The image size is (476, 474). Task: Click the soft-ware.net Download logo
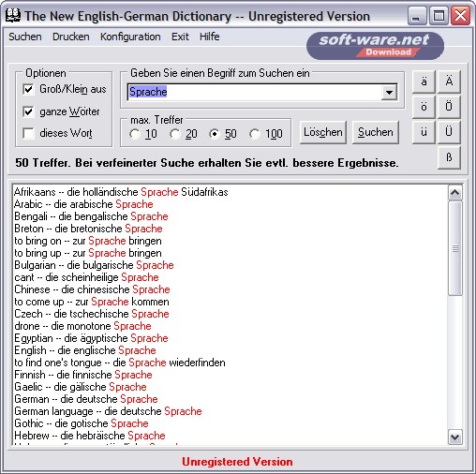click(375, 46)
